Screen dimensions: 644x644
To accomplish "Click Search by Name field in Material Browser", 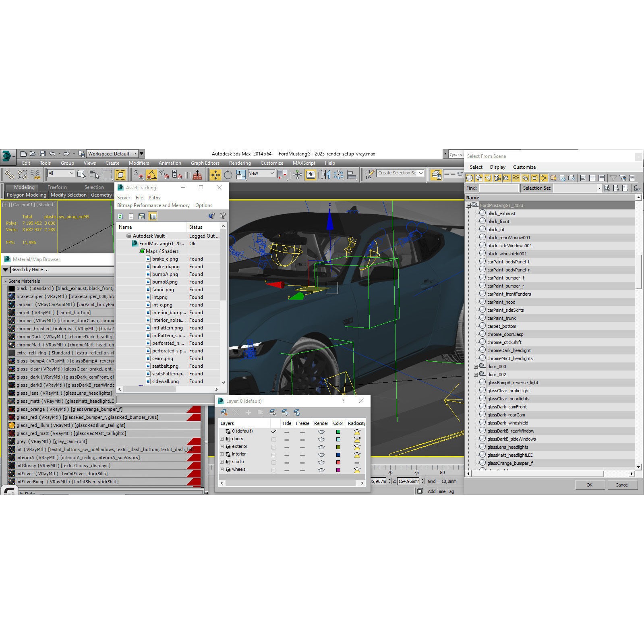I will click(62, 269).
